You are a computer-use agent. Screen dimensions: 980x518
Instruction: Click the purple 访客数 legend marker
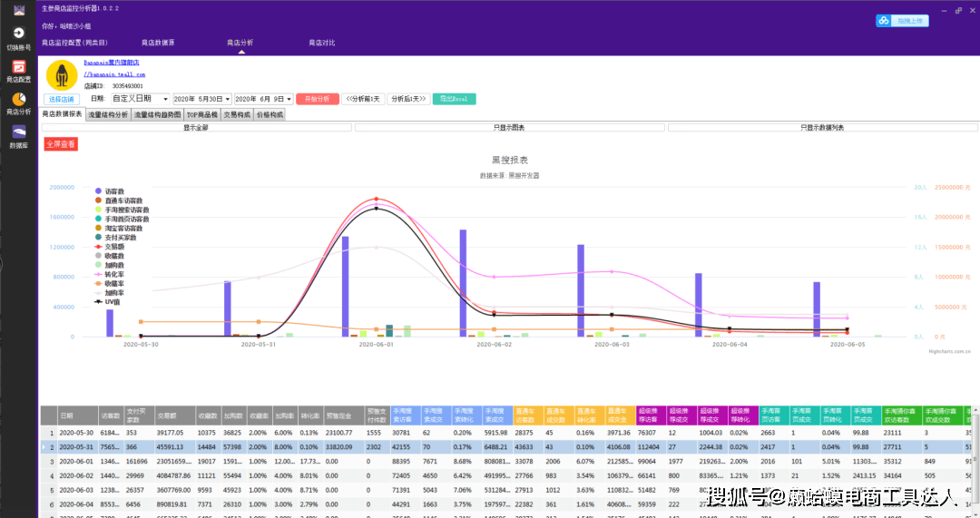click(98, 191)
